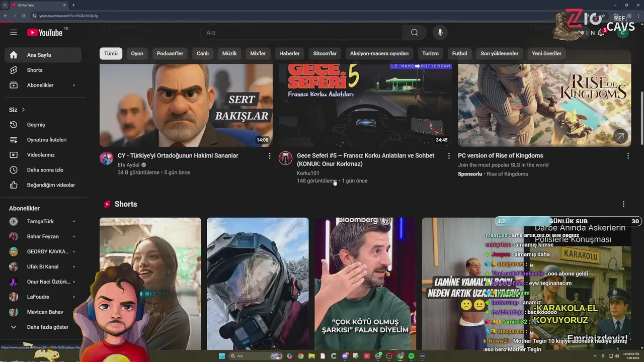
Task: Open Gece Seferi #5 video title
Action: (x=365, y=160)
